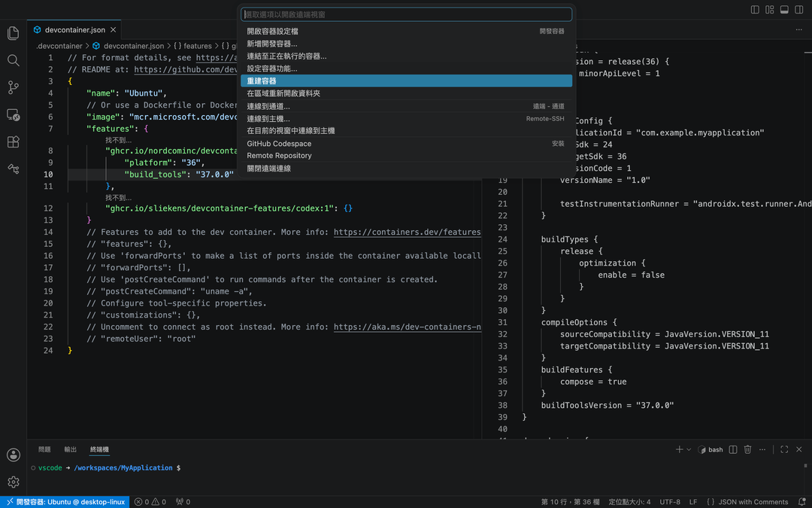
Task: Click .devcontainer breadcrumb segment
Action: (59, 46)
